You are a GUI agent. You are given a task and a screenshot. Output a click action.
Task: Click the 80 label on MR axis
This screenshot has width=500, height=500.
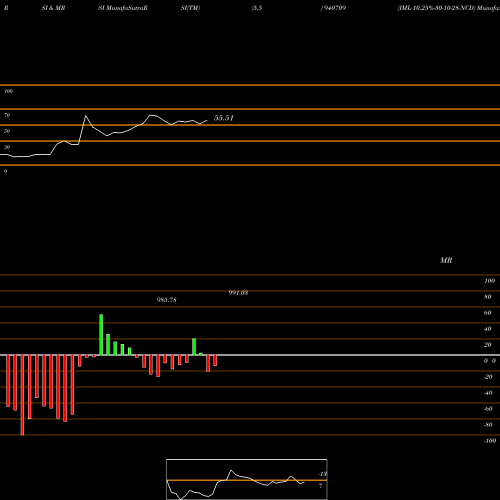tap(488, 297)
